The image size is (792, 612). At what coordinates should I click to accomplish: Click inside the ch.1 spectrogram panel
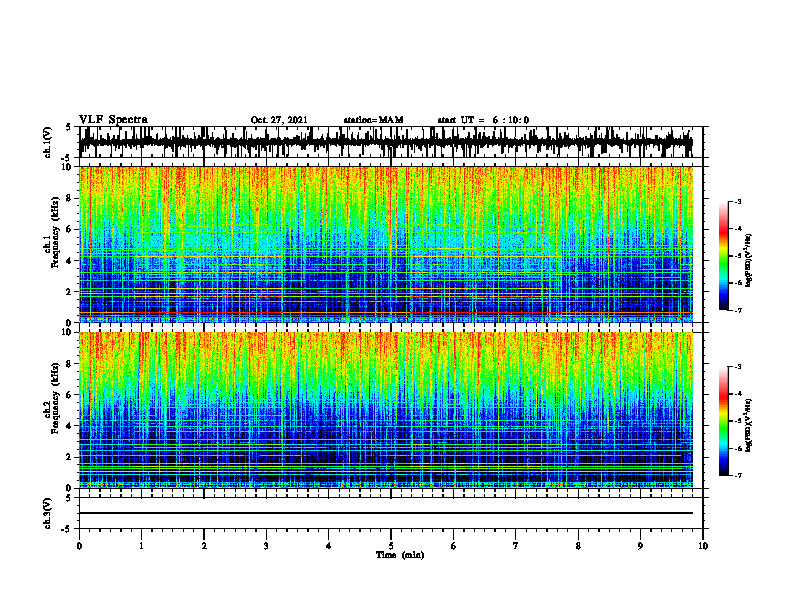385,244
